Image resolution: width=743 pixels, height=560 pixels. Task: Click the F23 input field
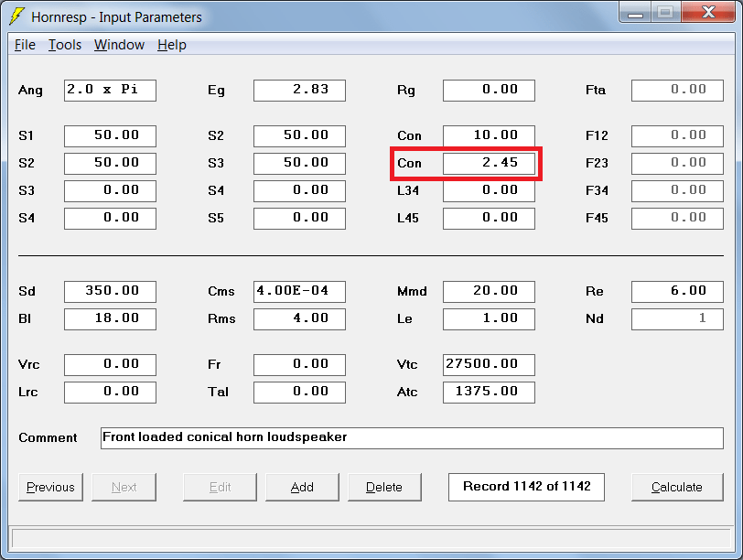point(677,164)
